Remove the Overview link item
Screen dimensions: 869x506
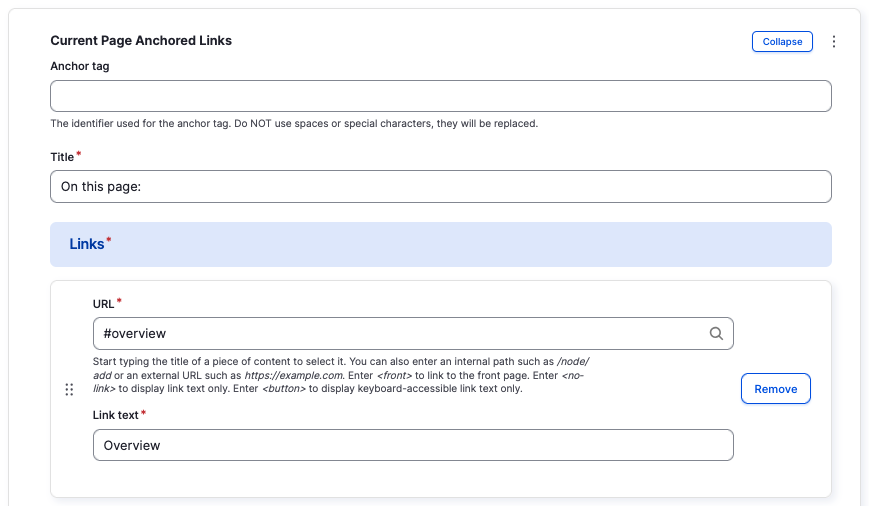[x=775, y=389]
